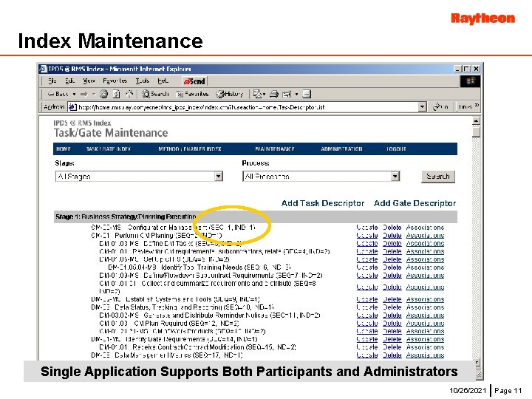Click the Address bar URL field

coord(247,107)
